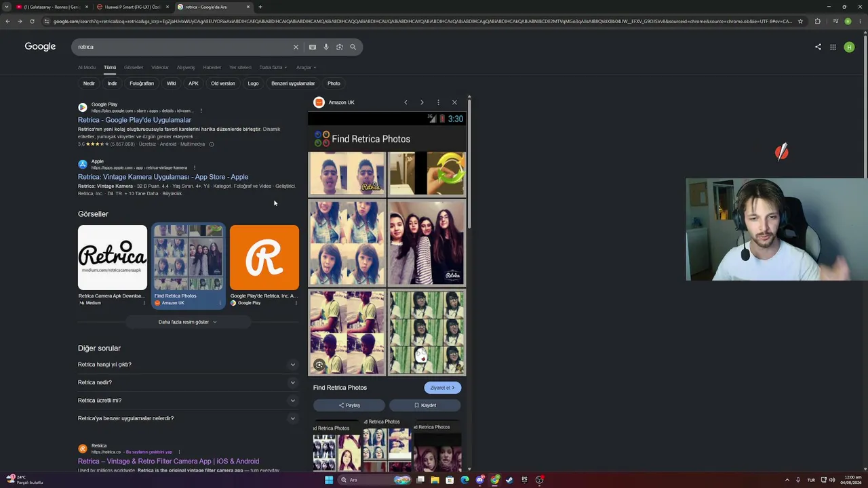
Task: Expand 'Daha fazla resim göster' images
Action: (x=187, y=322)
